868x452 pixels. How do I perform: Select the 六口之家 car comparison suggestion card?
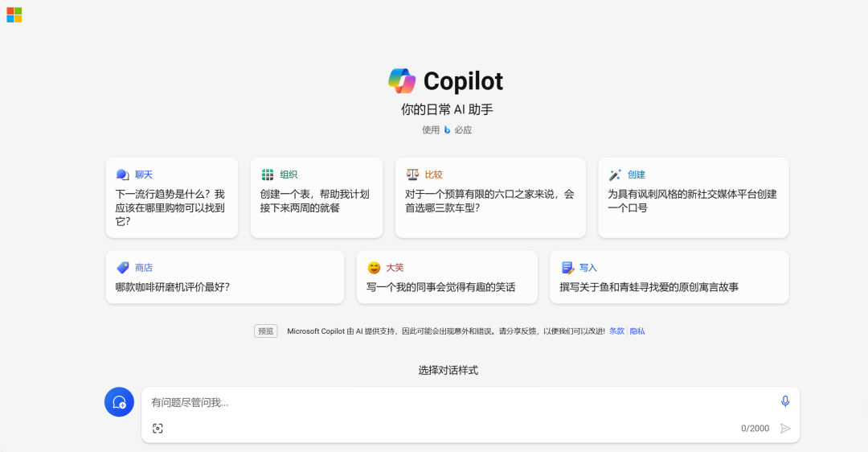coord(490,198)
